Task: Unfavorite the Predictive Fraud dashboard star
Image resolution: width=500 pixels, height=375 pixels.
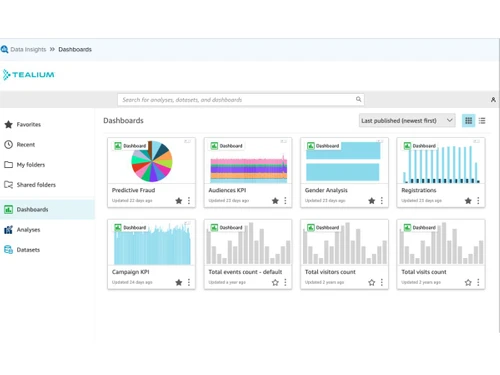Action: pos(179,201)
